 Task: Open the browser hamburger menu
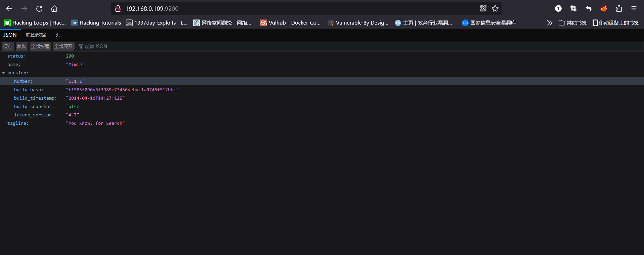click(x=634, y=9)
